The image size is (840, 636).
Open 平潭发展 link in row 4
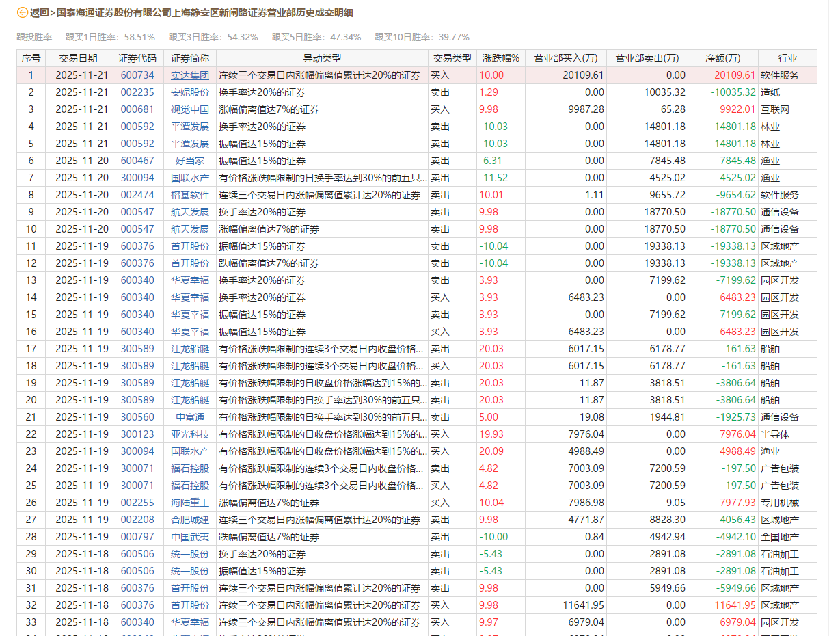tap(190, 127)
